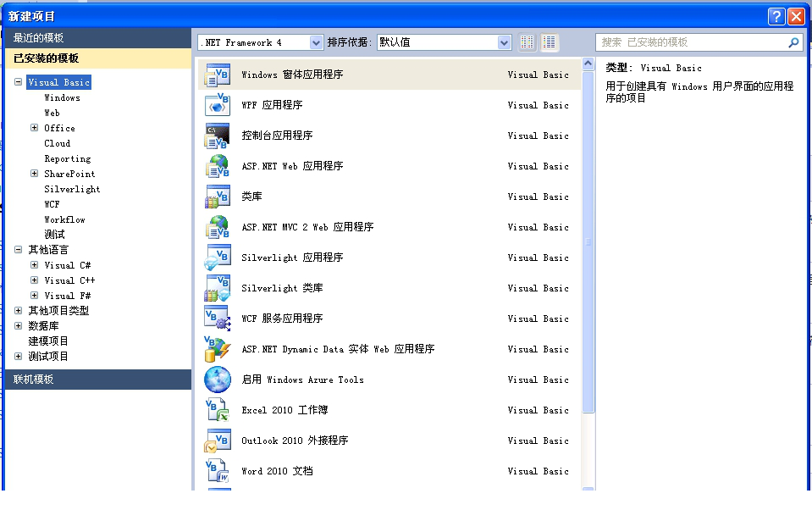Click the Word 2010 文档 template name
This screenshot has height=510, width=812.
point(277,471)
